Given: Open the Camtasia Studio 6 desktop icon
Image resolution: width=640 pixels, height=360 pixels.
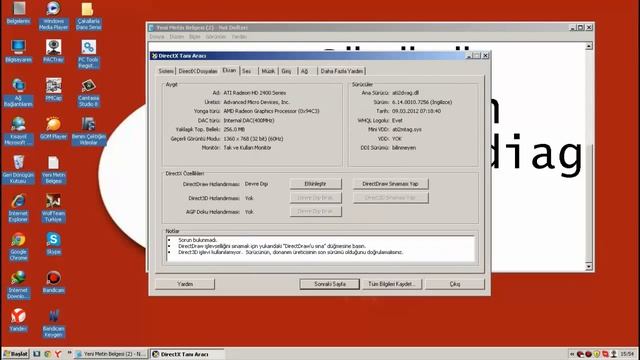Looking at the screenshot, I should point(88,92).
